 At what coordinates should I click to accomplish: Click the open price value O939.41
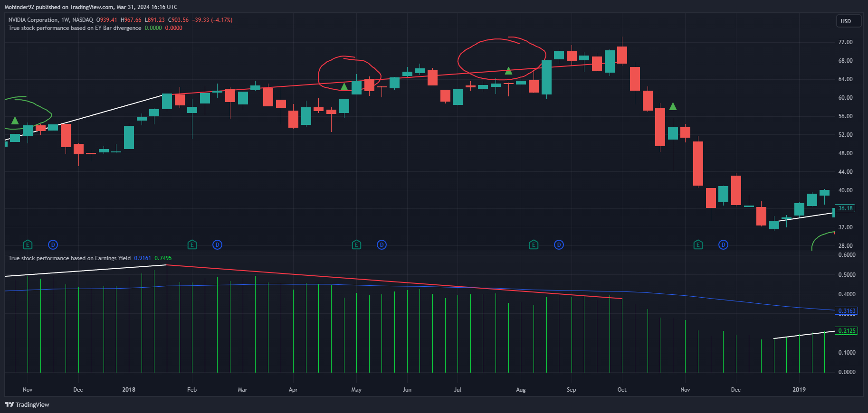tap(106, 20)
